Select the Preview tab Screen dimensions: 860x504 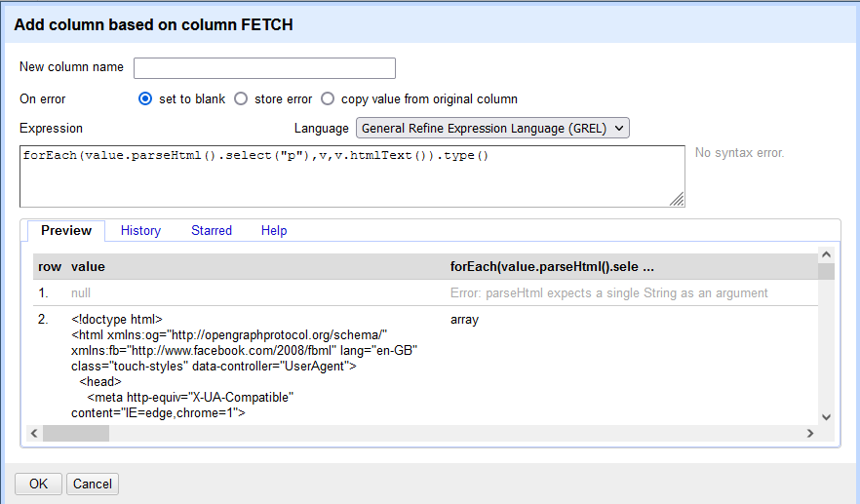[66, 230]
